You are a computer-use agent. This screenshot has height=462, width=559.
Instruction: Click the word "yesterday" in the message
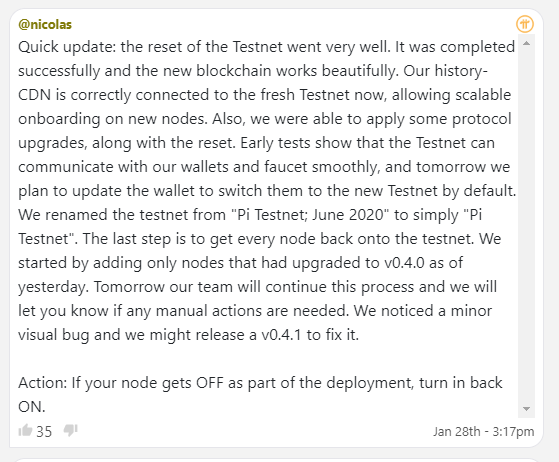pyautogui.click(x=53, y=287)
